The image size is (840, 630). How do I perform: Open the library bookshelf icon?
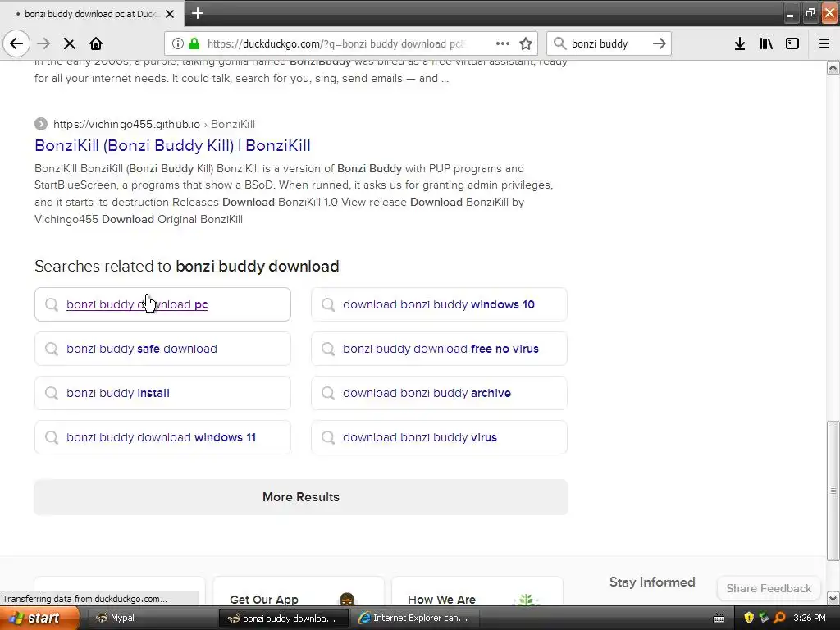tap(766, 43)
